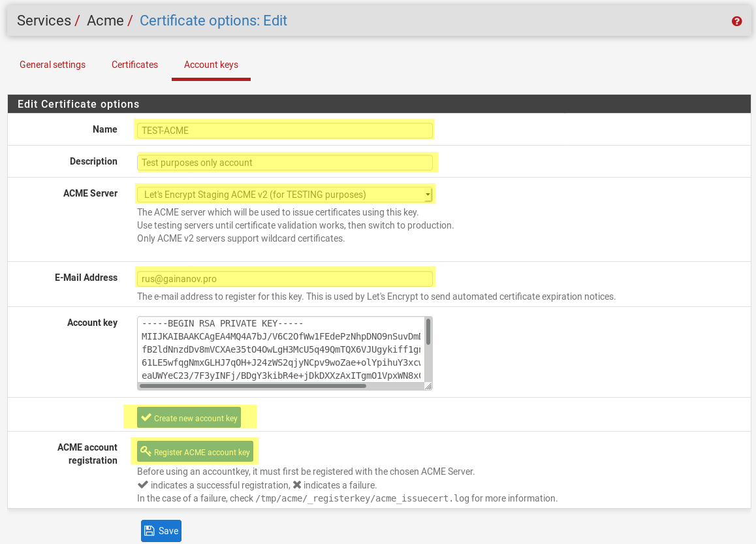
Task: Switch to the General settings tab
Action: (52, 65)
